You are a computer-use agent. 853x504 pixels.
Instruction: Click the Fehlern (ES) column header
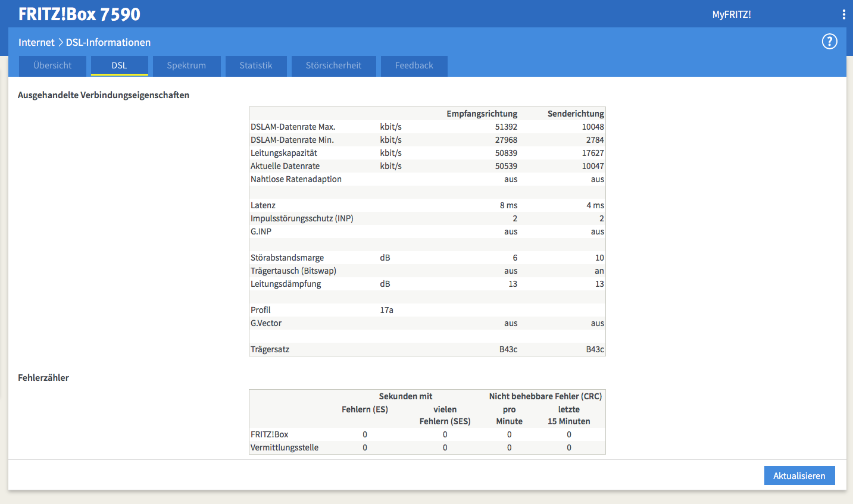click(365, 409)
